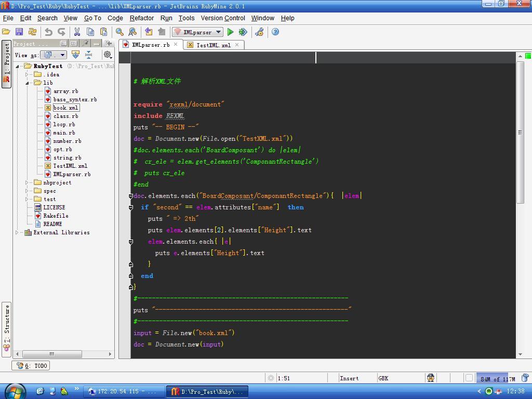This screenshot has width=532, height=399.
Task: Debug XMLparser with the bug icon
Action: pos(243,32)
